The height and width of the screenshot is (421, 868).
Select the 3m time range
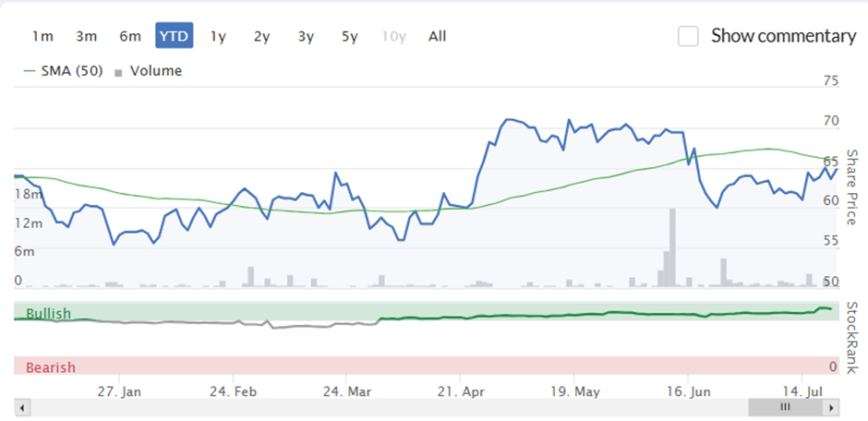tap(87, 36)
